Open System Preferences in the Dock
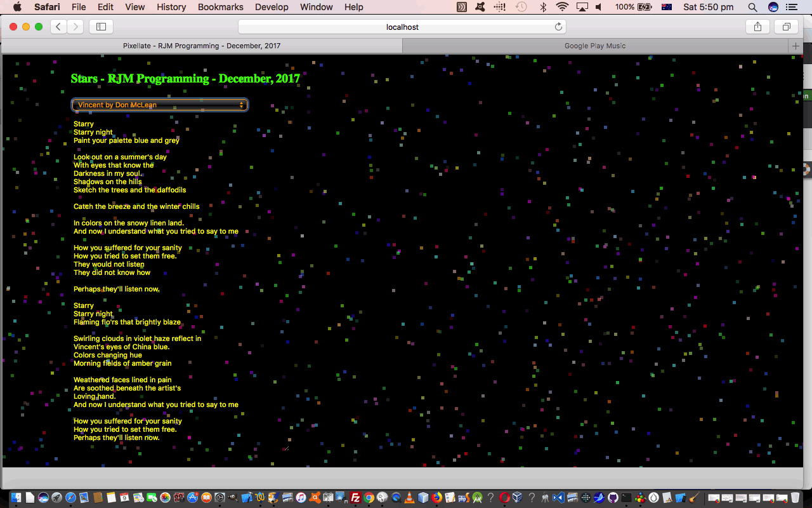Image resolution: width=812 pixels, height=508 pixels. click(219, 497)
